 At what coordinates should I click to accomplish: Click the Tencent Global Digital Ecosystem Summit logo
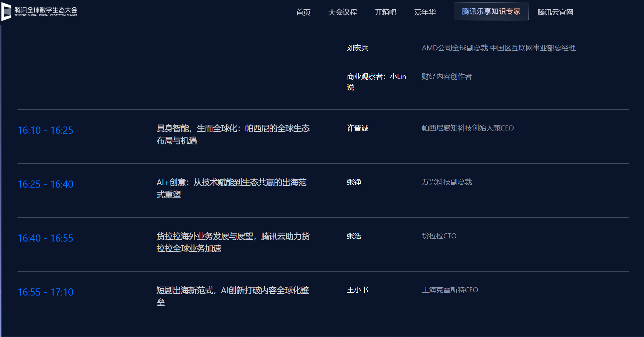pyautogui.click(x=39, y=12)
